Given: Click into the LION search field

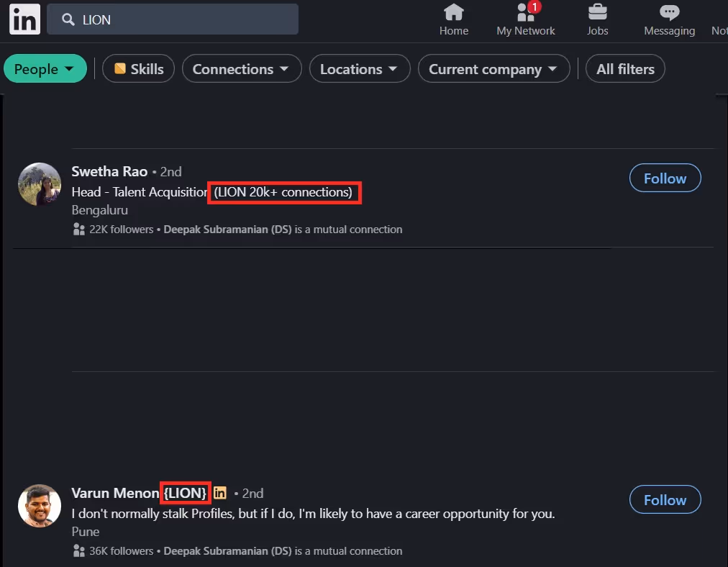Looking at the screenshot, I should point(173,19).
